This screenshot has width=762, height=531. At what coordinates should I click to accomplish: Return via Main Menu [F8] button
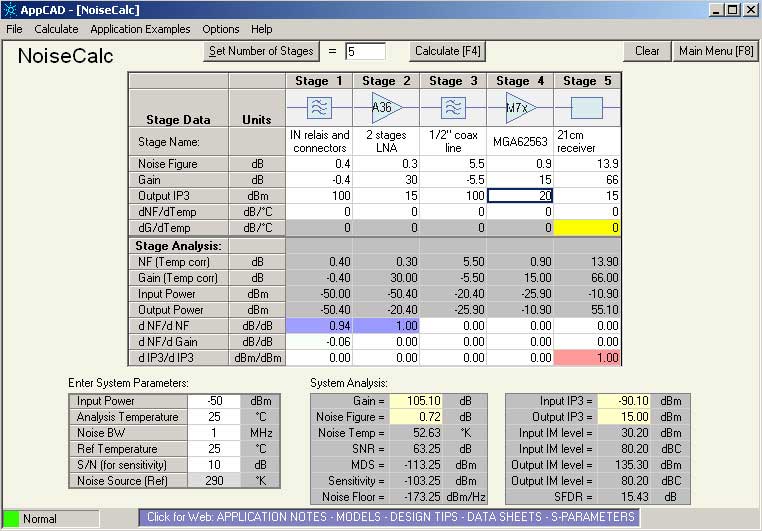tap(716, 51)
